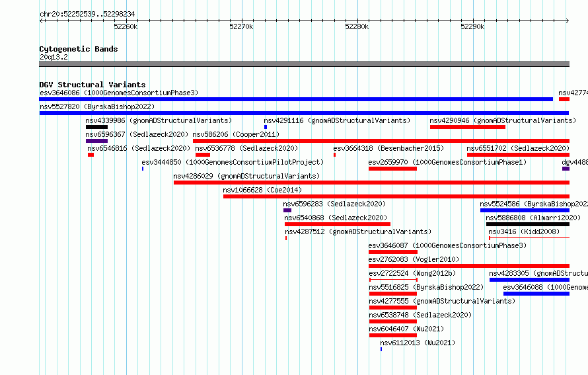Click the red nsv6540868 variant bar
The height and width of the screenshot is (375, 588).
[338, 224]
